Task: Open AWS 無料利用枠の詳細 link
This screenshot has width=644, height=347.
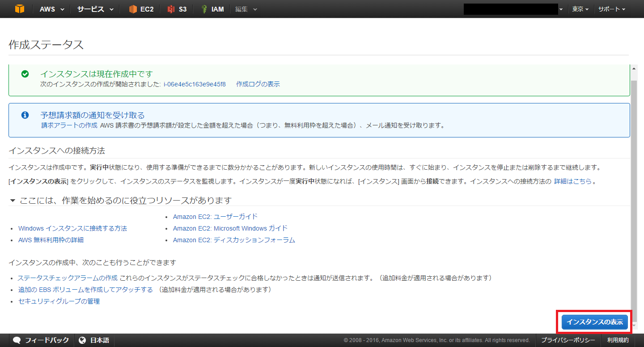Action: pos(51,240)
